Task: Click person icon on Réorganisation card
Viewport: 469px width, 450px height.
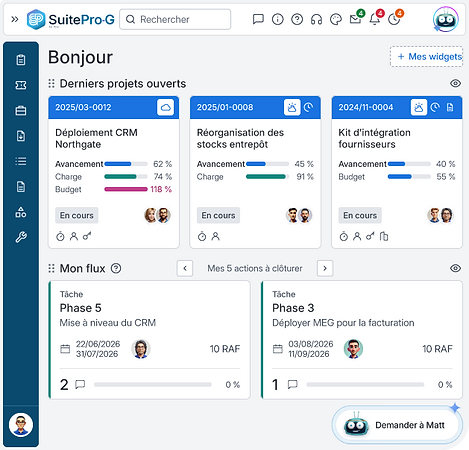Action: (216, 237)
